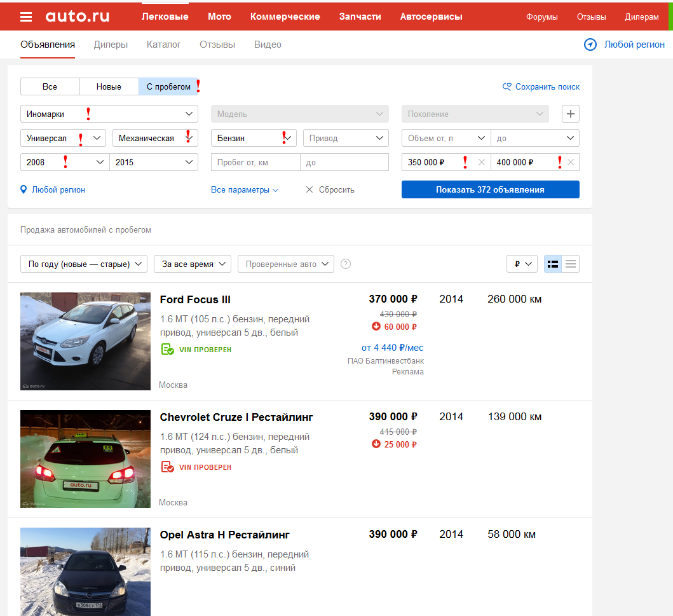The width and height of the screenshot is (673, 616).
Task: Select the 'Новые' cars toggle
Action: [109, 86]
